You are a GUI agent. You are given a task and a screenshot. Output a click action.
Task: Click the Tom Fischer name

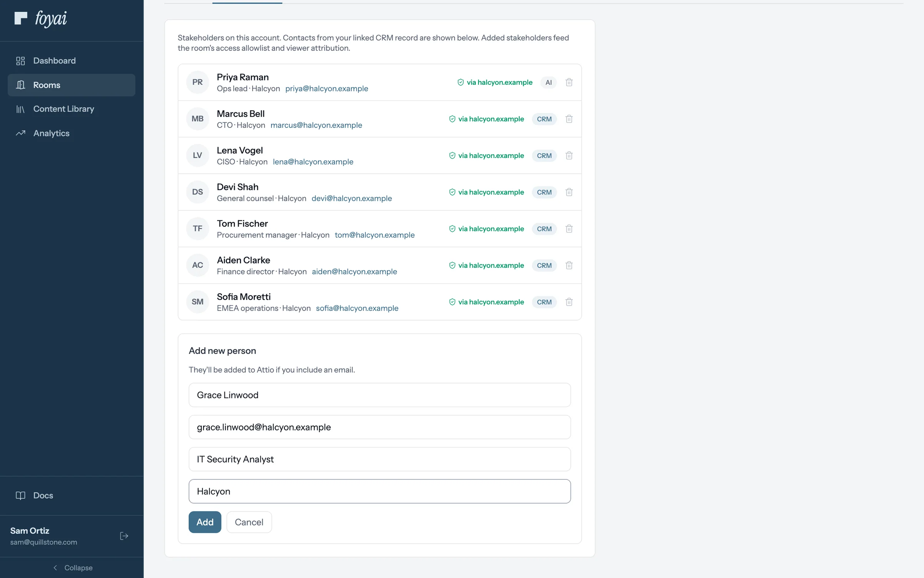click(x=242, y=223)
